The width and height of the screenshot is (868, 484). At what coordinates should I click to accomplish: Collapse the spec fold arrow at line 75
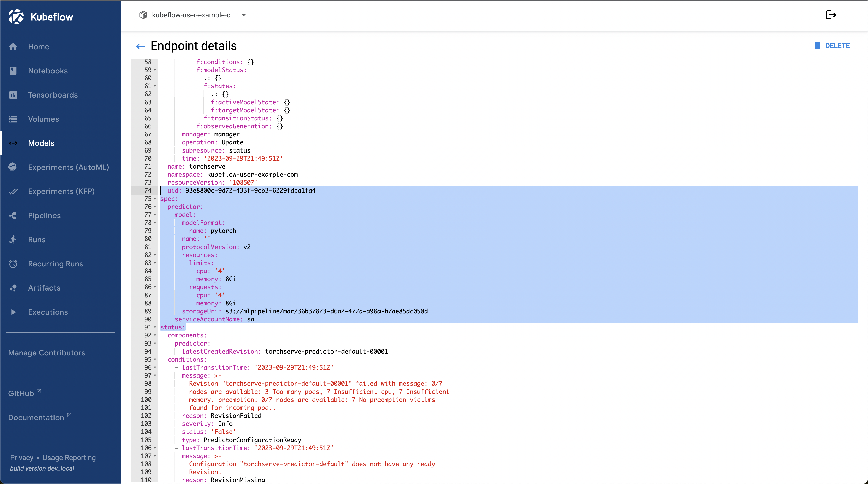coord(155,199)
